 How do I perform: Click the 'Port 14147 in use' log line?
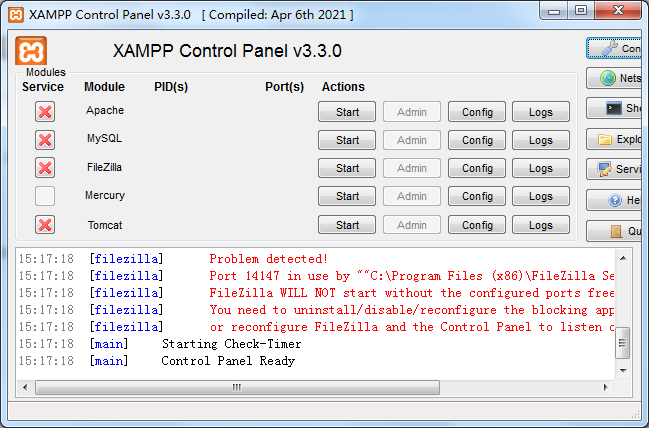pyautogui.click(x=411, y=276)
